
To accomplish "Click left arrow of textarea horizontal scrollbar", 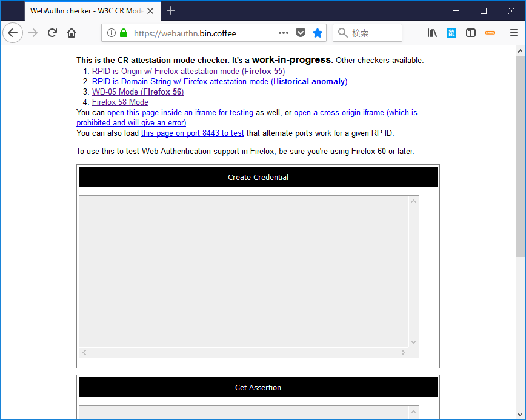I will (x=84, y=352).
